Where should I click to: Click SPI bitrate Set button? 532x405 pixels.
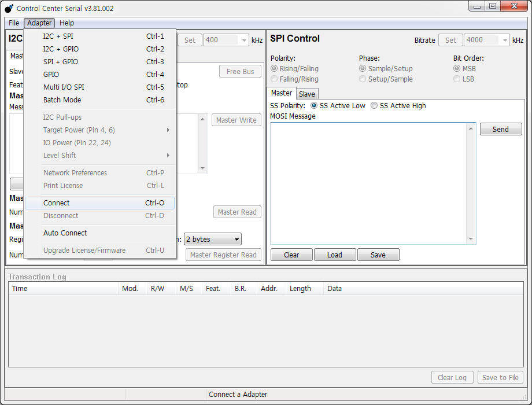(x=450, y=40)
